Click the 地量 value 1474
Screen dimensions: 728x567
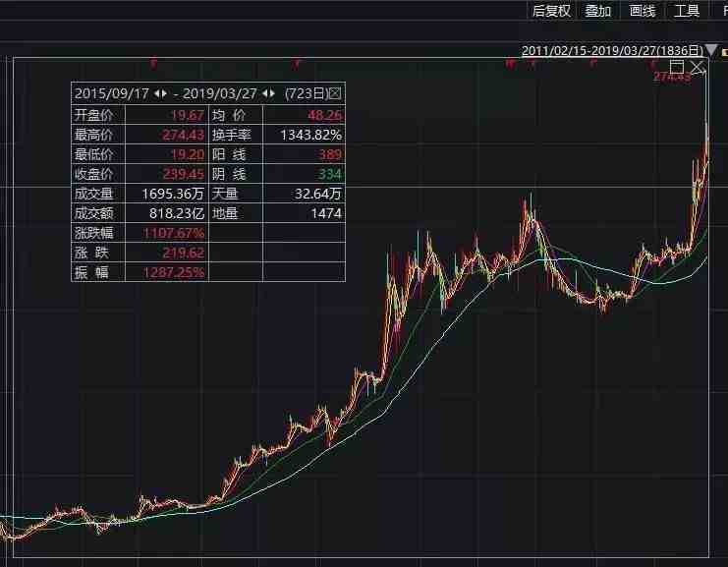(x=326, y=213)
